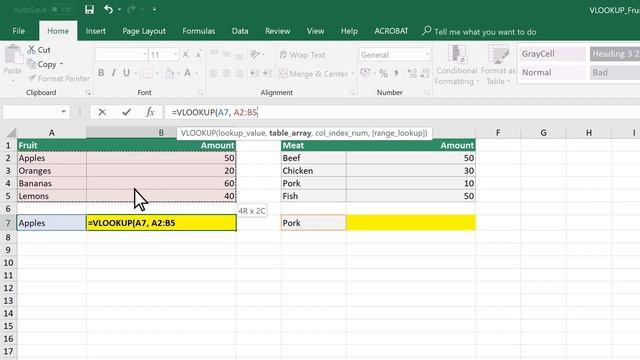Viewport: 640px width, 360px height.
Task: Expand the Copy options arrow
Action: pyautogui.click(x=61, y=64)
